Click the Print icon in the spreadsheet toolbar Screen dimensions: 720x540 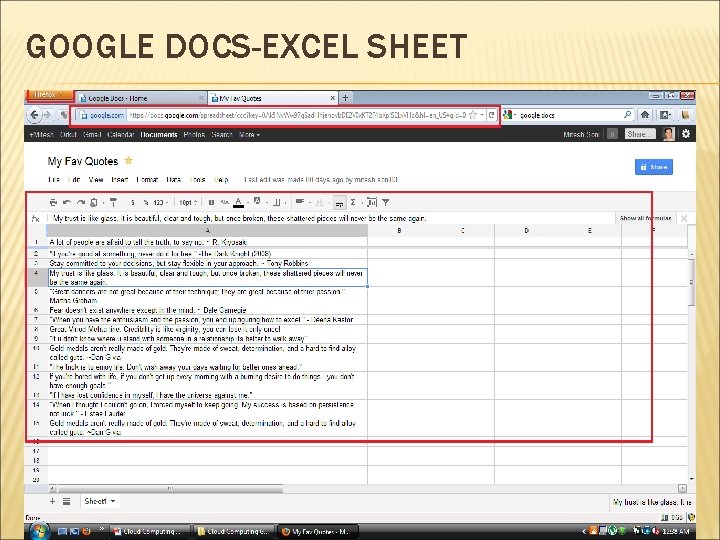[x=53, y=202]
